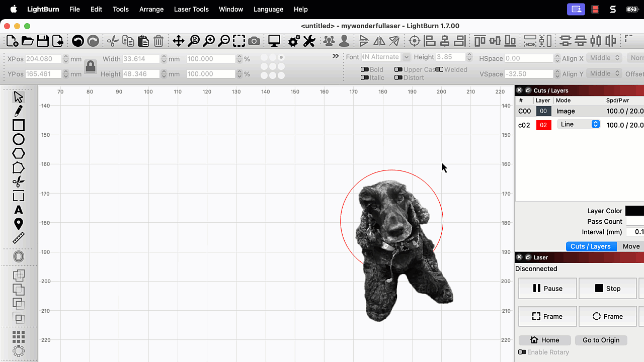Open the Align X Middle dropdown

pyautogui.click(x=604, y=58)
